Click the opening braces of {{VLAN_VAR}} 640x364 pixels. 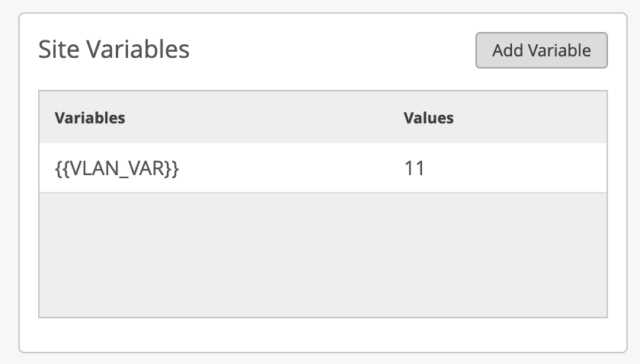61,168
